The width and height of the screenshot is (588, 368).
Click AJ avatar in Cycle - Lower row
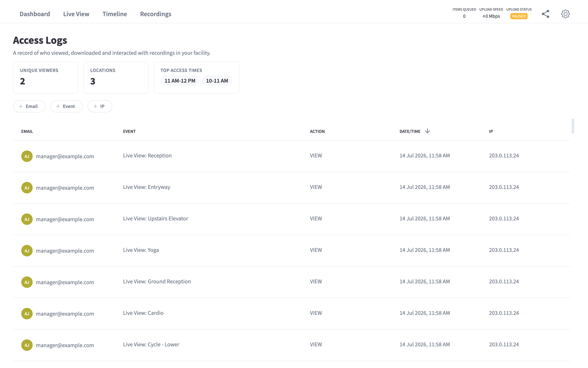[x=27, y=345]
